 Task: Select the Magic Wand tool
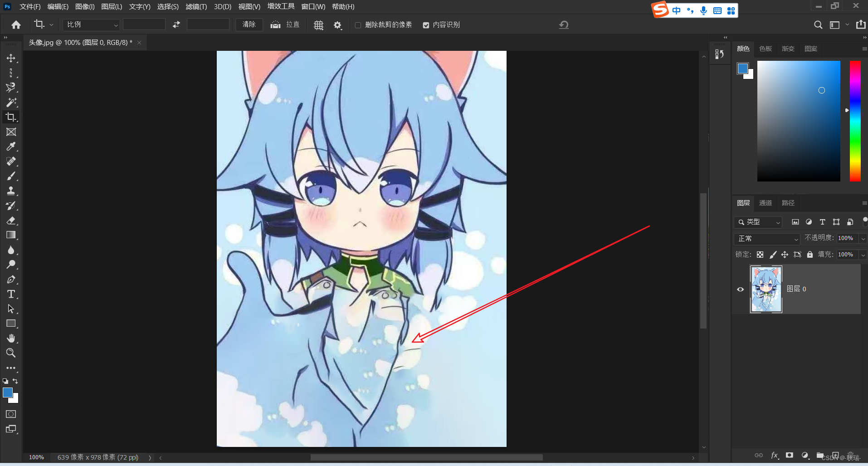tap(11, 102)
